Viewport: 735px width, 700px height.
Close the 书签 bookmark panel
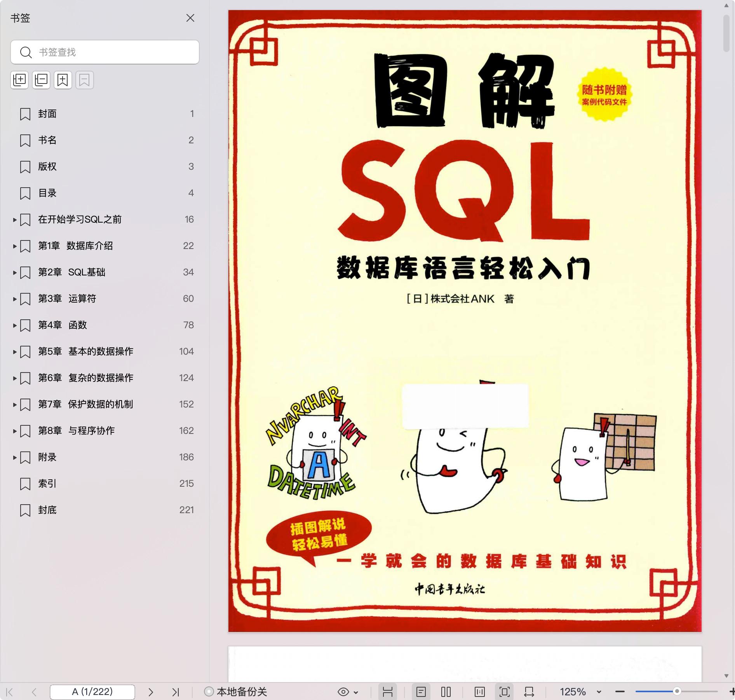tap(190, 18)
